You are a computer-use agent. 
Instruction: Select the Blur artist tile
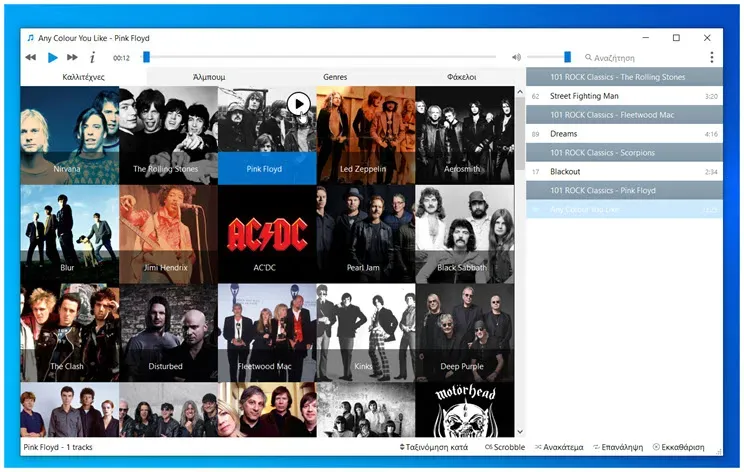tap(70, 234)
